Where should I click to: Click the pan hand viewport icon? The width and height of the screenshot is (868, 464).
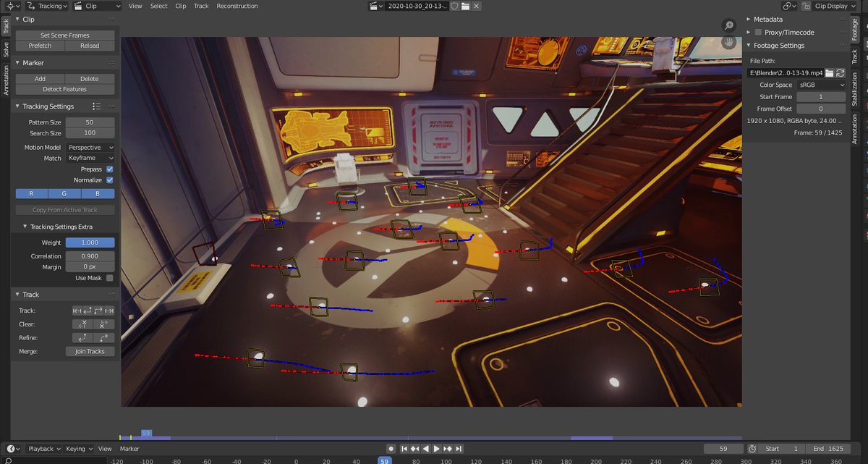[729, 41]
